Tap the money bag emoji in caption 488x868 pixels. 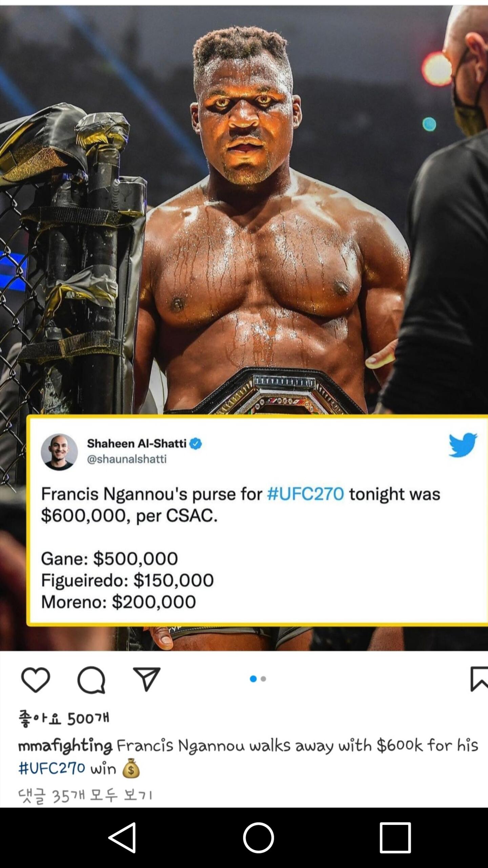click(131, 768)
